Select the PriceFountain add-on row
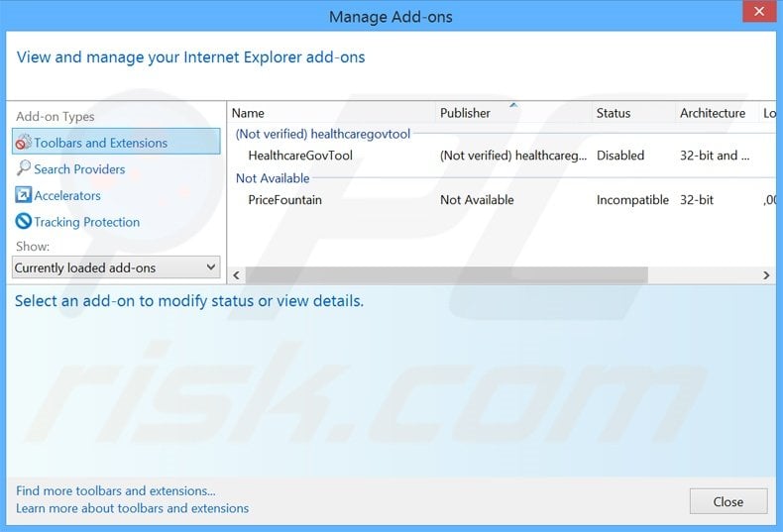 pos(502,200)
